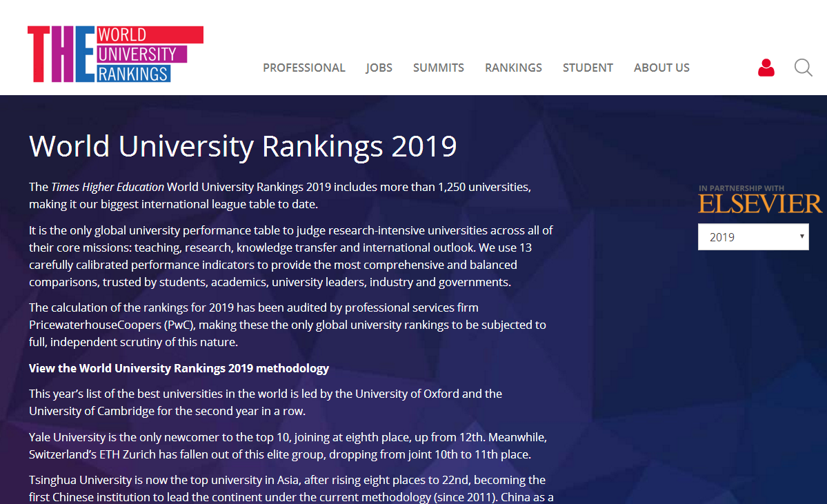
Task: Click the THE World University Rankings logo
Action: 115,54
